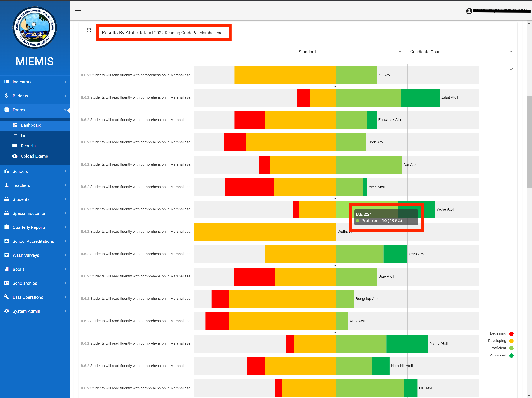Click the user account avatar icon
532x398 pixels.
469,11
